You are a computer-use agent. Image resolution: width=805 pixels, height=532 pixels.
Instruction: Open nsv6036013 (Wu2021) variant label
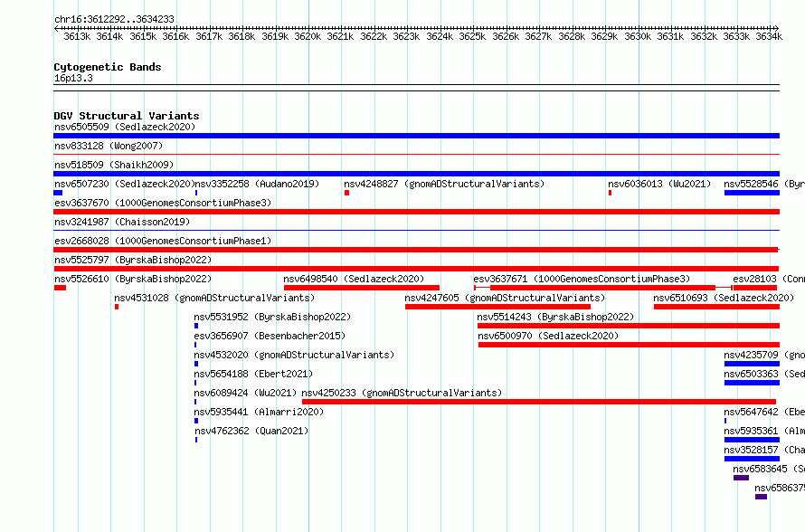point(659,184)
